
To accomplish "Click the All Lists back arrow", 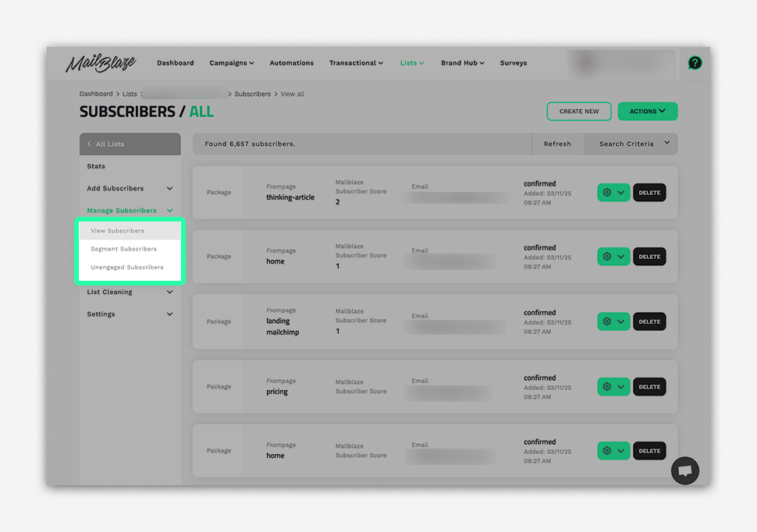I will point(89,144).
